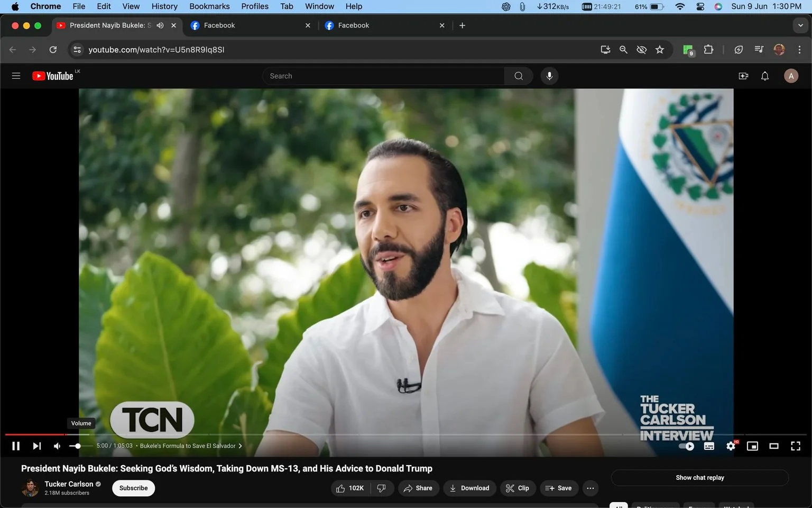Image resolution: width=812 pixels, height=508 pixels.
Task: Toggle subtitles/closed captions
Action: pos(709,446)
